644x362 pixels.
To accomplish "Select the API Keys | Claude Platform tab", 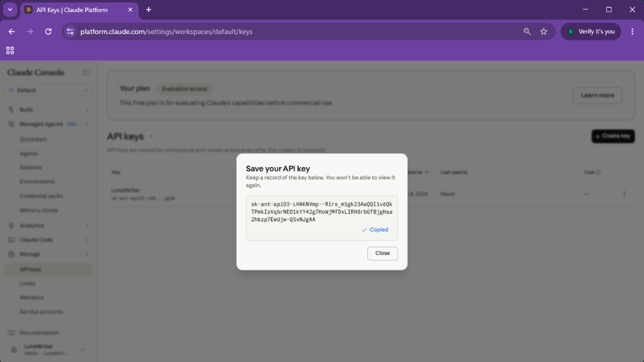I will tap(78, 10).
